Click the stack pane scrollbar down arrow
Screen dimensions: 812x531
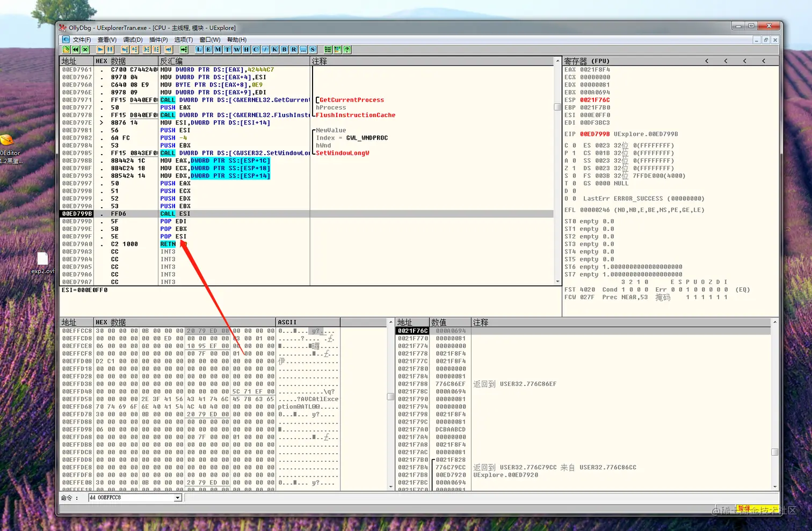[x=774, y=486]
